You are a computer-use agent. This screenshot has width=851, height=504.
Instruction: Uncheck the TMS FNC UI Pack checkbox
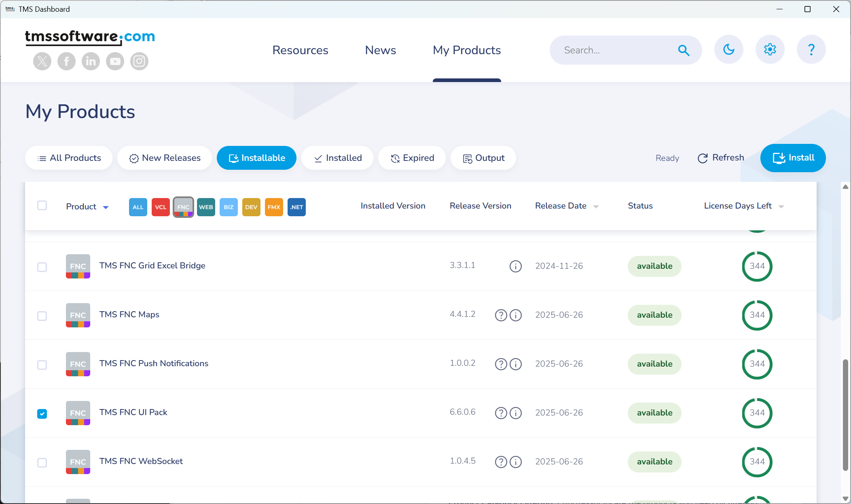[x=42, y=413]
